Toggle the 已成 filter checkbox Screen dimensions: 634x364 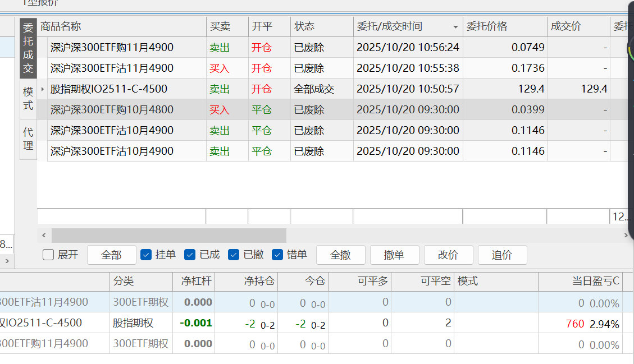[x=190, y=255]
